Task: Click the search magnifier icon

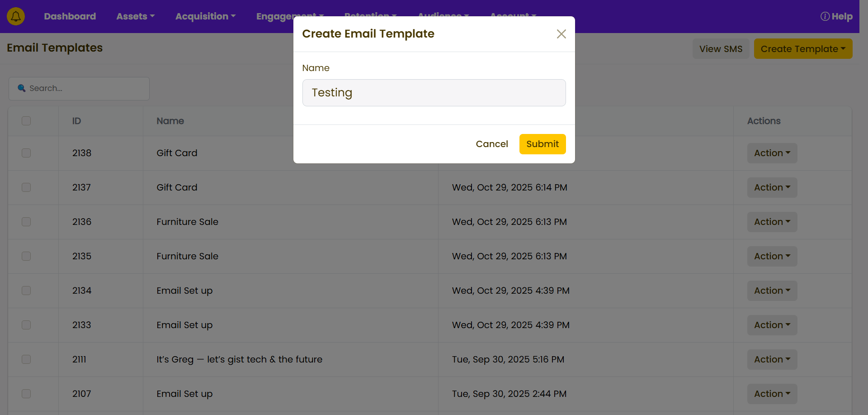Action: pyautogui.click(x=21, y=88)
